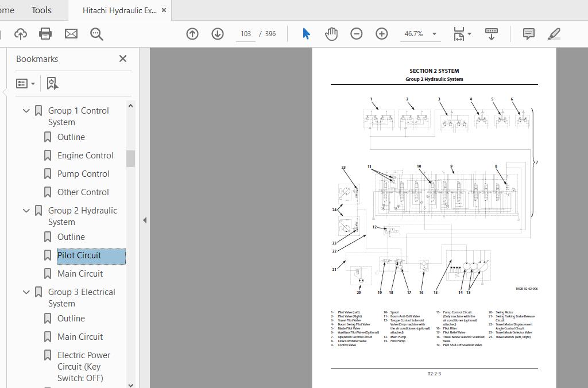Screen dimensions: 588x388
Task: Collapse the Group 1 Control System bookmark
Action: click(26, 111)
